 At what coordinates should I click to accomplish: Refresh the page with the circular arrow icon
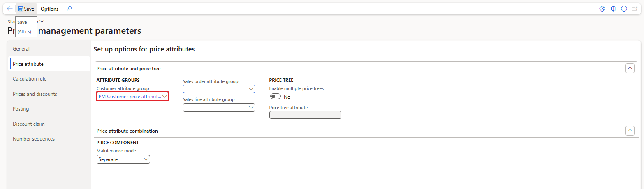point(624,9)
